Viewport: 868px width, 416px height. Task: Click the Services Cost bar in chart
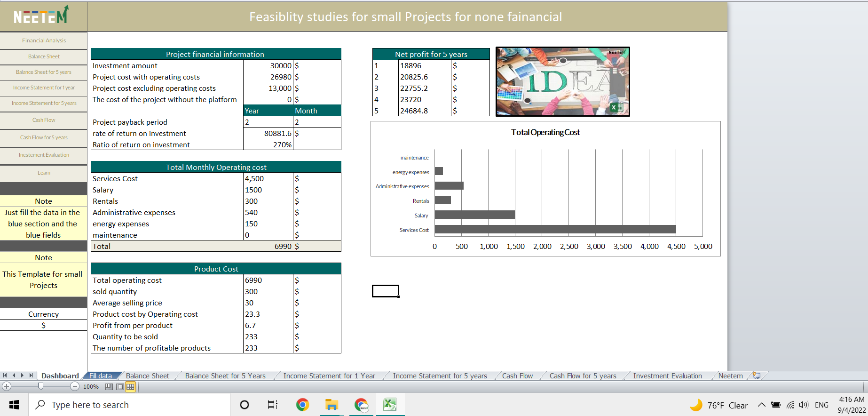click(555, 229)
